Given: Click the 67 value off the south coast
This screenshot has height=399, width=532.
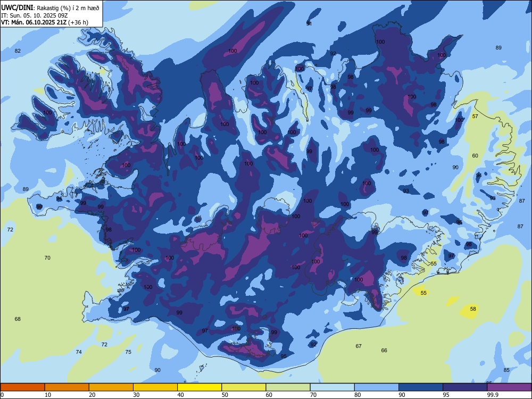Looking at the screenshot, I should 359,346.
